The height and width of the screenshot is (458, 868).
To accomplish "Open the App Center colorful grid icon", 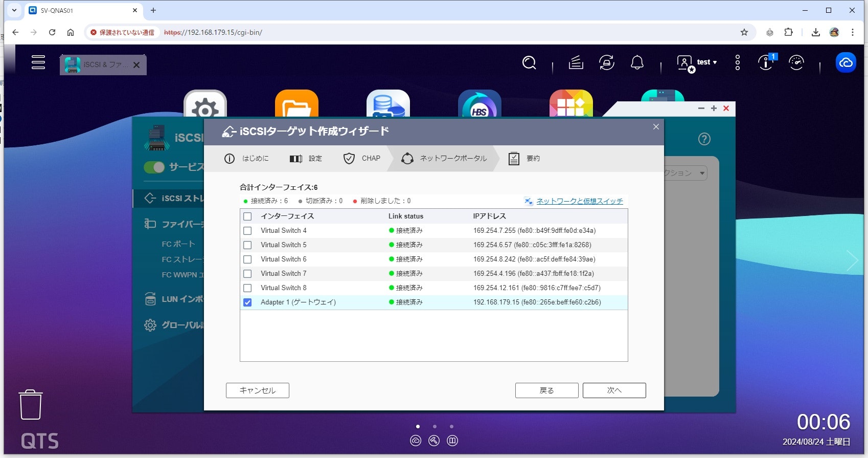I will point(571,104).
